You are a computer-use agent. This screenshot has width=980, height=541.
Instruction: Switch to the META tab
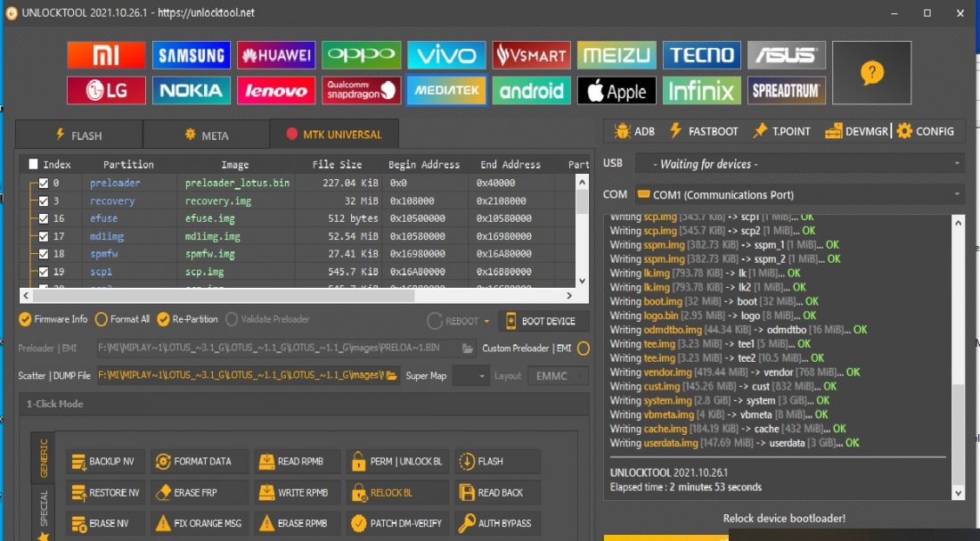tap(207, 135)
